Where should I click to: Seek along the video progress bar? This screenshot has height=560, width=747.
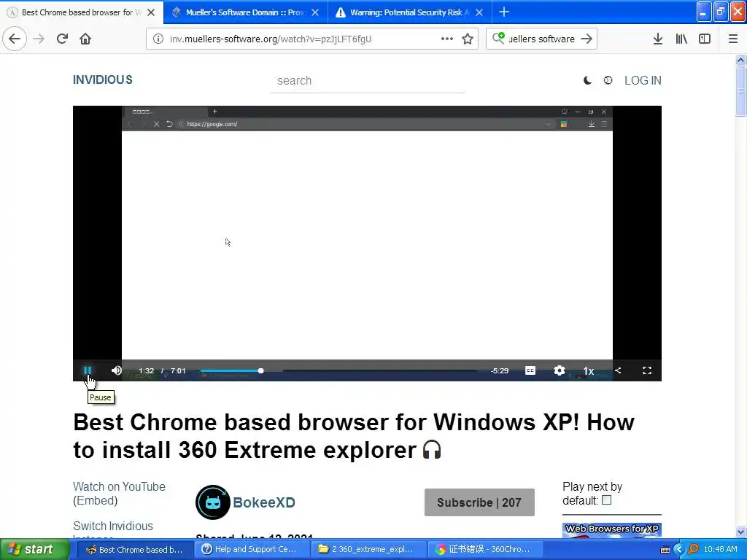[338, 370]
